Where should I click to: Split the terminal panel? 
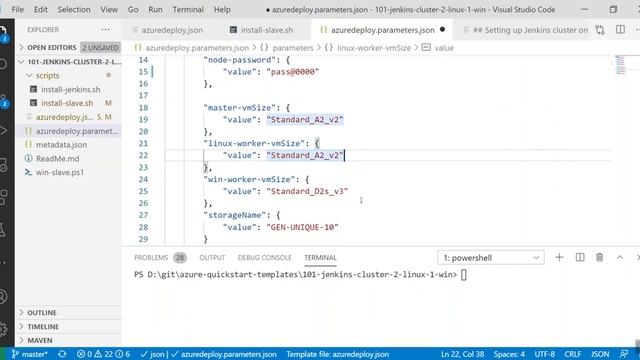tap(580, 258)
